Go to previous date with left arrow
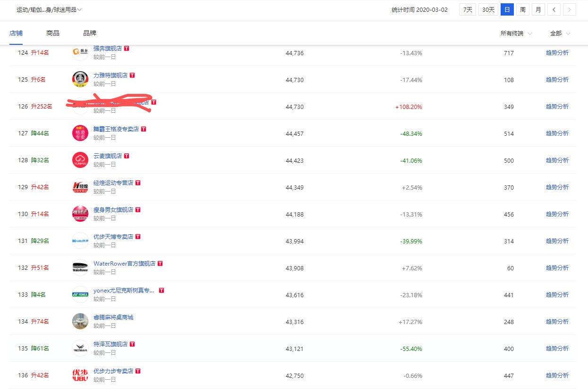 554,9
